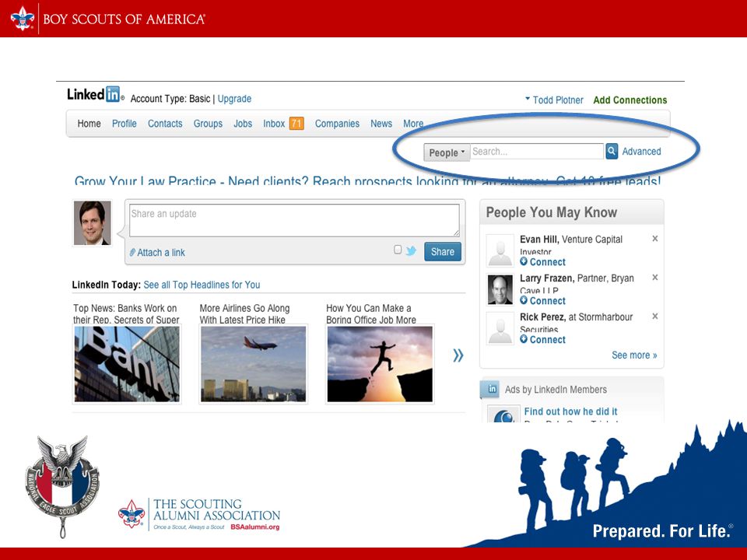Screen dimensions: 747x560
Task: Click the Boring Office Job headline
Action: click(x=370, y=313)
